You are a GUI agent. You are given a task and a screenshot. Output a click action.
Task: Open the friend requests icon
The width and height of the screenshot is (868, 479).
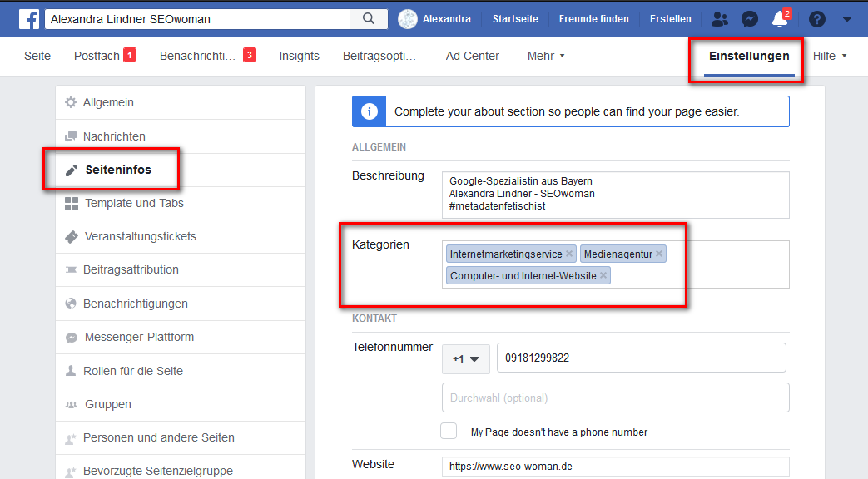[x=720, y=19]
